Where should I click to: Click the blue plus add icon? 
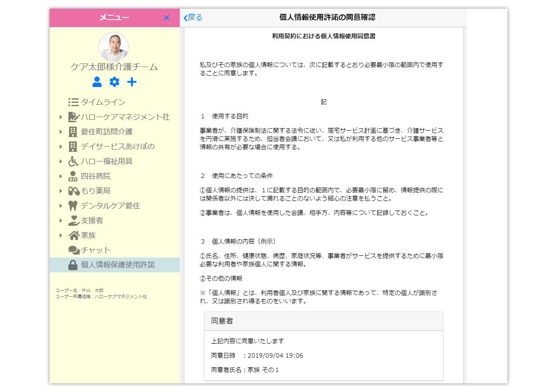(x=132, y=82)
